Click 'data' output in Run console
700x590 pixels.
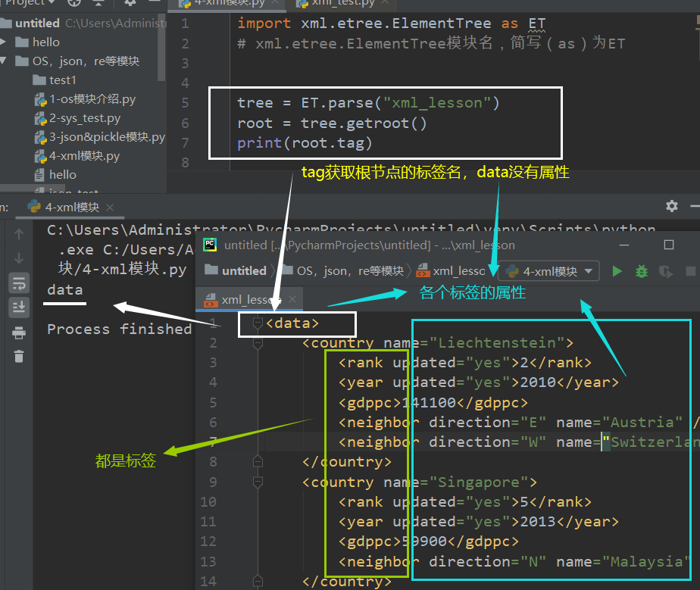pos(65,290)
